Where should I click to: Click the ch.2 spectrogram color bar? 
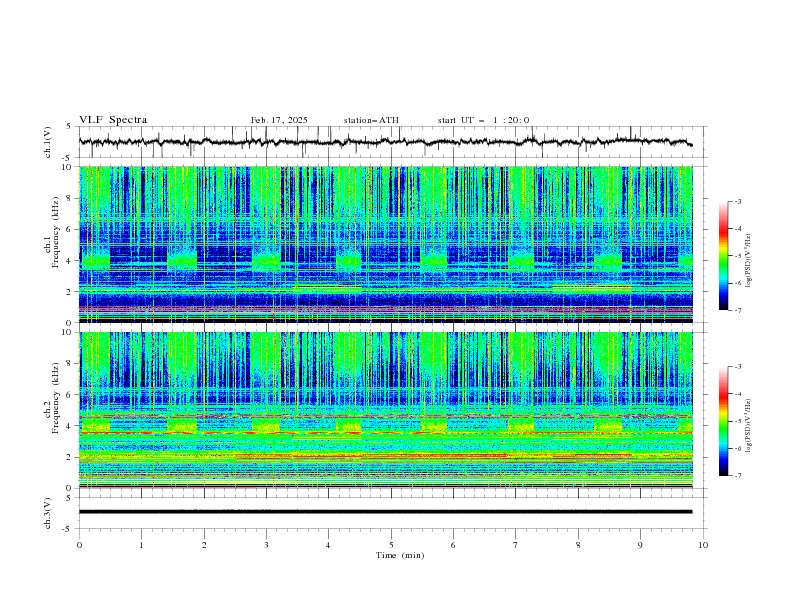click(x=723, y=421)
